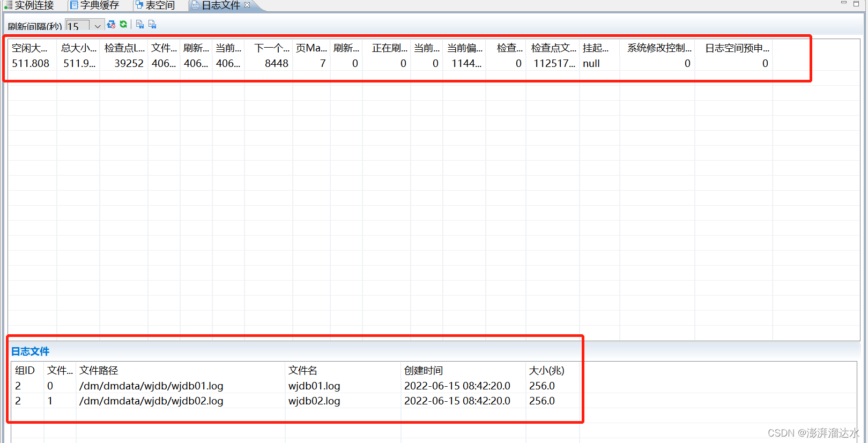This screenshot has width=868, height=443.
Task: Click the 文件名 column header
Action: pyautogui.click(x=303, y=371)
